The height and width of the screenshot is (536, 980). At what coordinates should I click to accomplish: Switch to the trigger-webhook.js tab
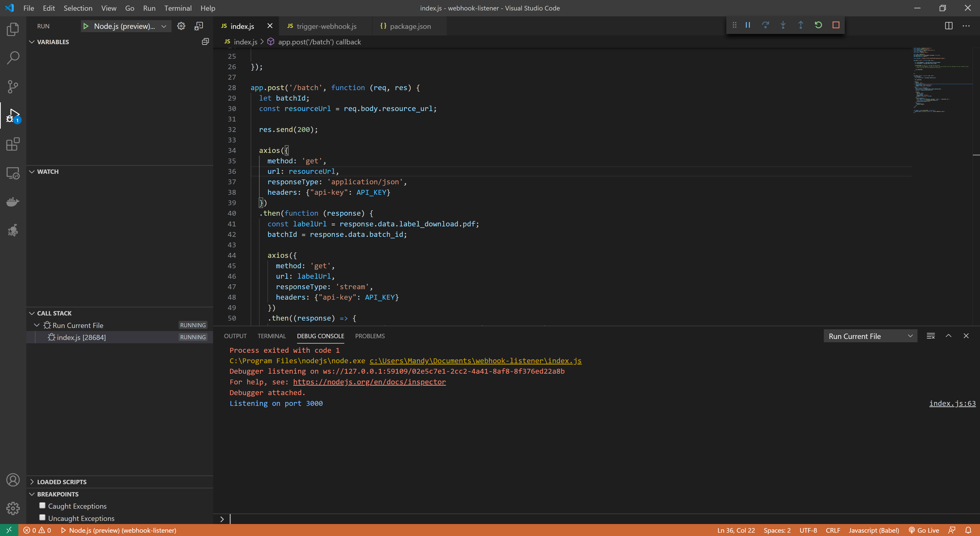(x=326, y=26)
